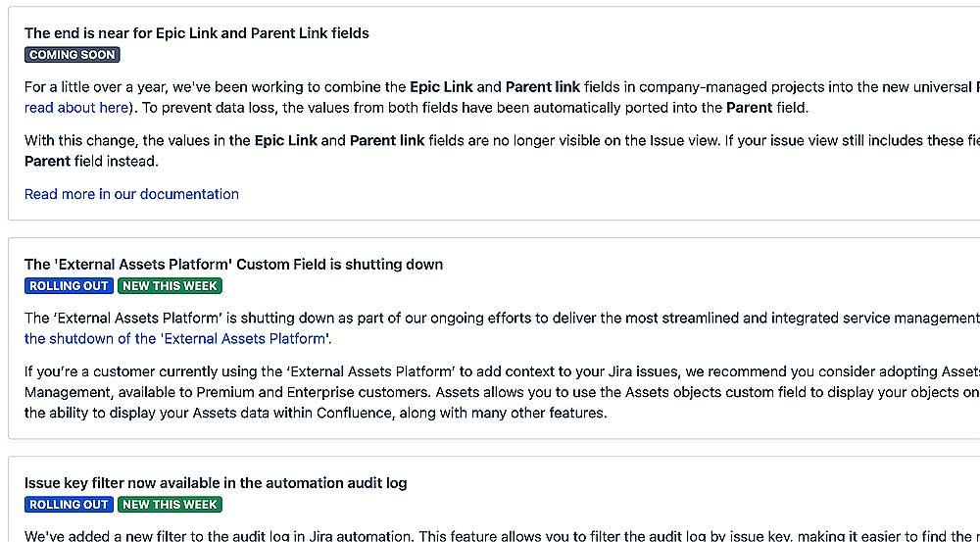Select 'Issue key filter now available' heading
Viewport: 980px width, 542px height.
(x=216, y=483)
